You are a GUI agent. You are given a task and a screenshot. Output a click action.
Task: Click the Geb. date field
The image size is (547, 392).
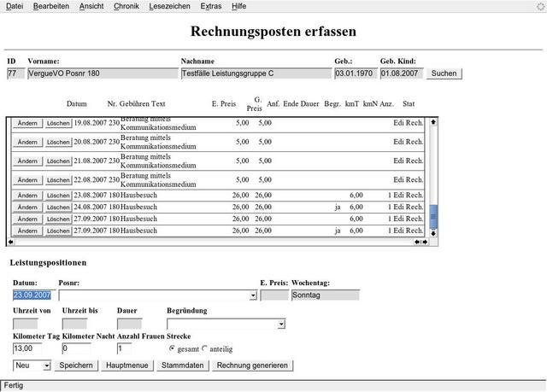(x=356, y=73)
